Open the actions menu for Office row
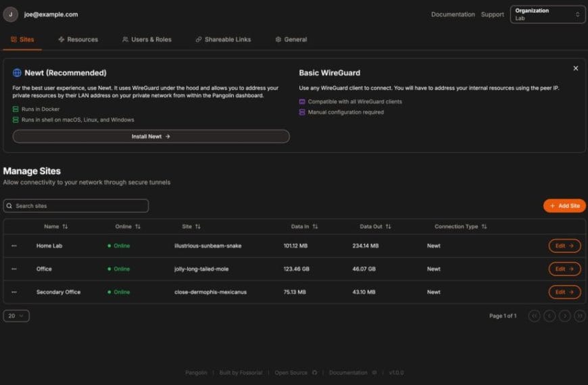The height and width of the screenshot is (385, 588). (14, 269)
